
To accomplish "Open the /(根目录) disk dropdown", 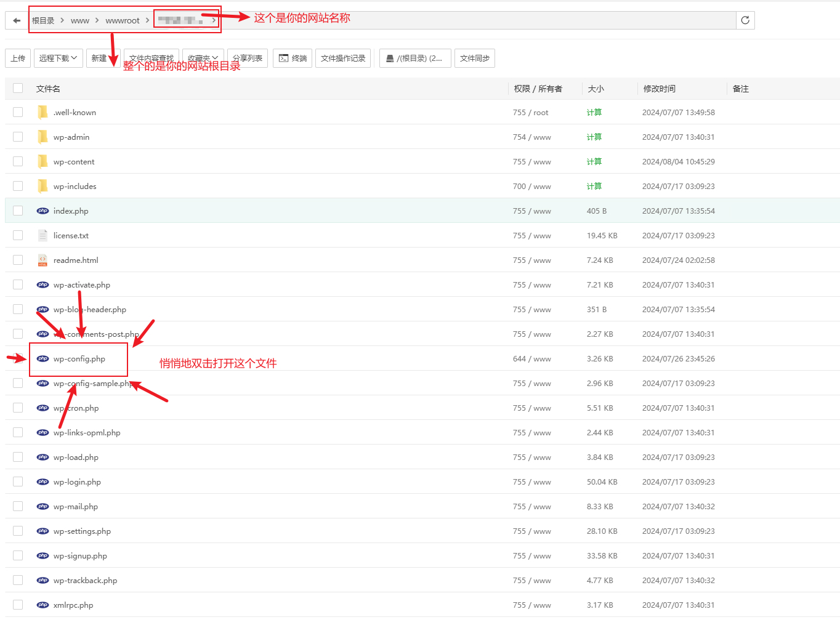I will [415, 58].
